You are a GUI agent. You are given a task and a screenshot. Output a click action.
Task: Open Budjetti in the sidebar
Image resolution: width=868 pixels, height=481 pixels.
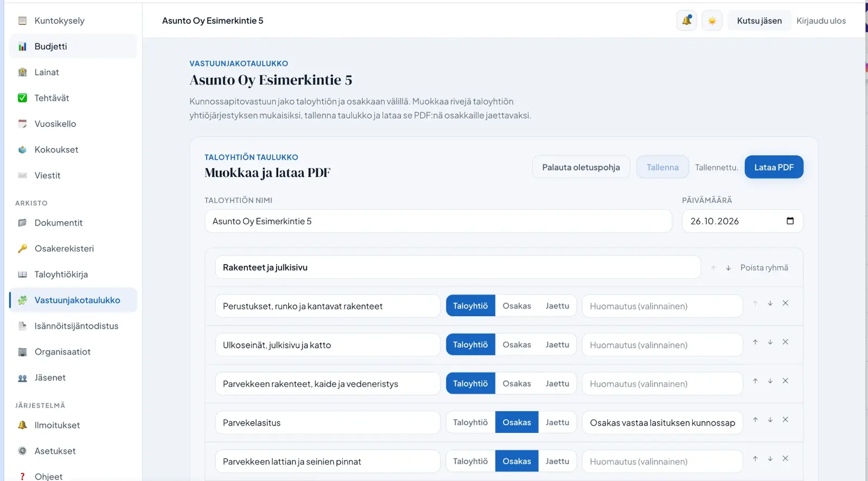tap(73, 46)
